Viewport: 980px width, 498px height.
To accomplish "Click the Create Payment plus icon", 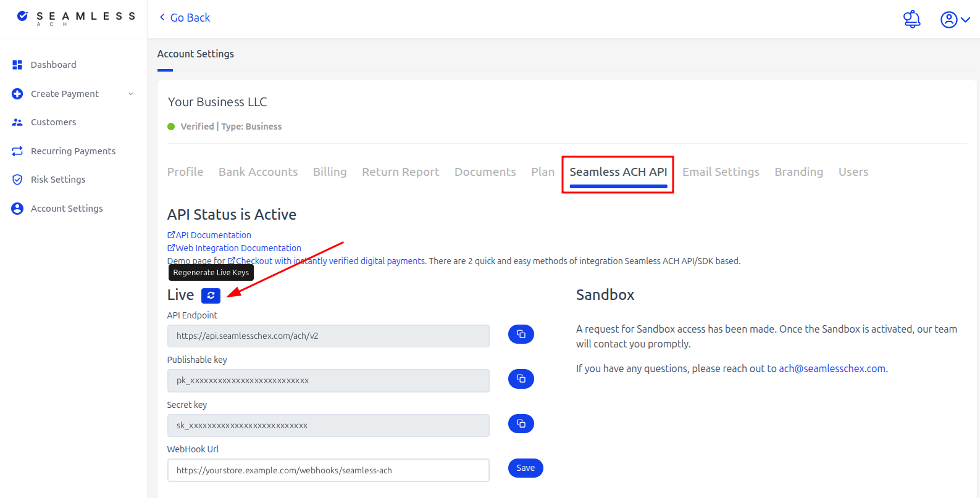I will 17,94.
